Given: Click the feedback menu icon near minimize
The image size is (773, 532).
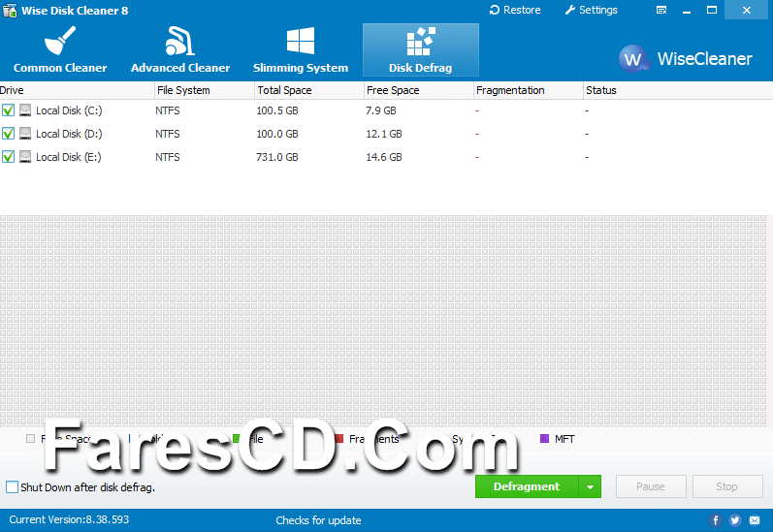Looking at the screenshot, I should [x=661, y=10].
